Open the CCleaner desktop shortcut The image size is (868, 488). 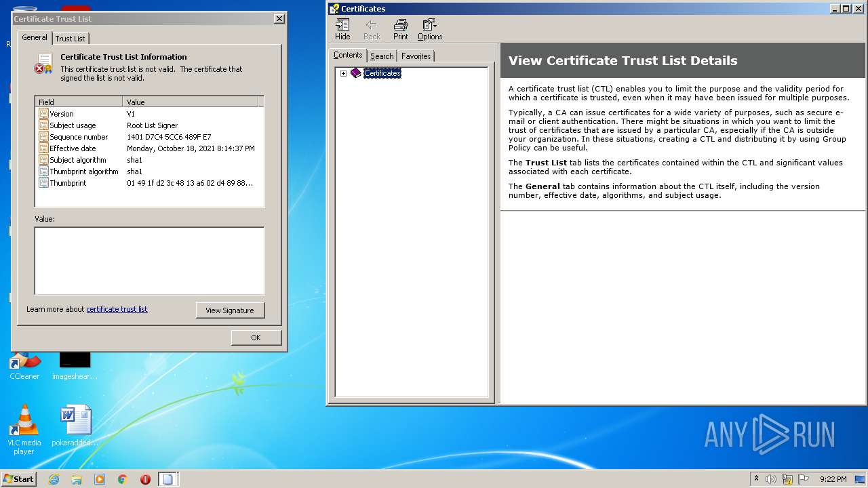[x=24, y=366]
